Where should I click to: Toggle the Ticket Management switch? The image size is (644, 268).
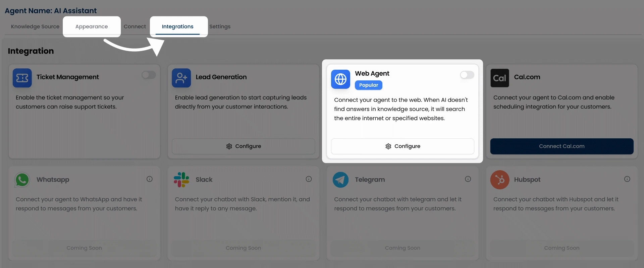[149, 75]
